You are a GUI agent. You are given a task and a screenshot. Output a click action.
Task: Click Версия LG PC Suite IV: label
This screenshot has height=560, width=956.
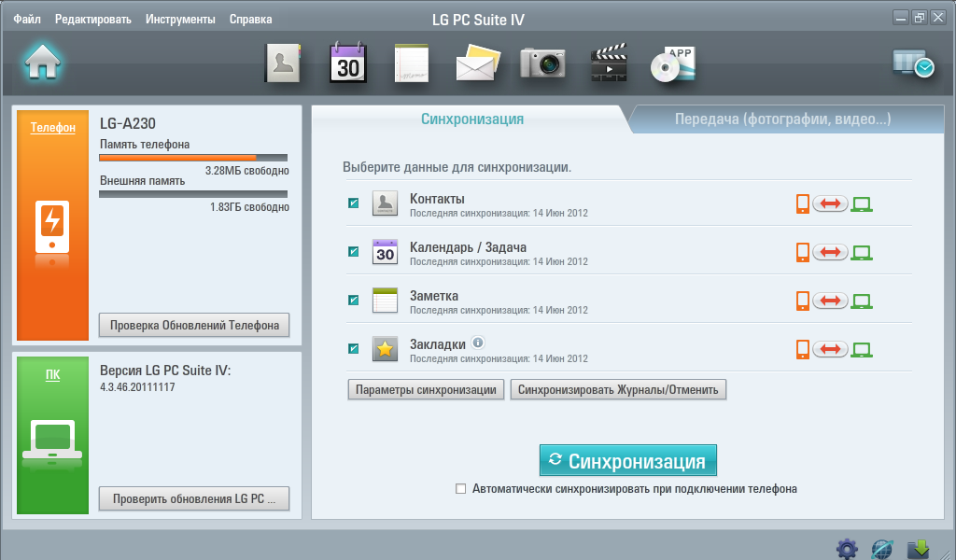[165, 371]
